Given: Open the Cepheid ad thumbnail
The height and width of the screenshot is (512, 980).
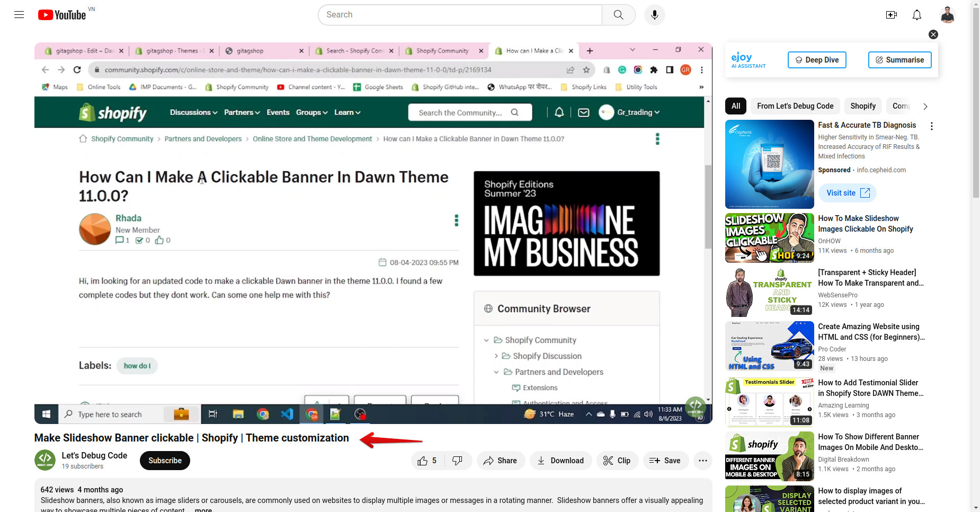Looking at the screenshot, I should [x=769, y=164].
